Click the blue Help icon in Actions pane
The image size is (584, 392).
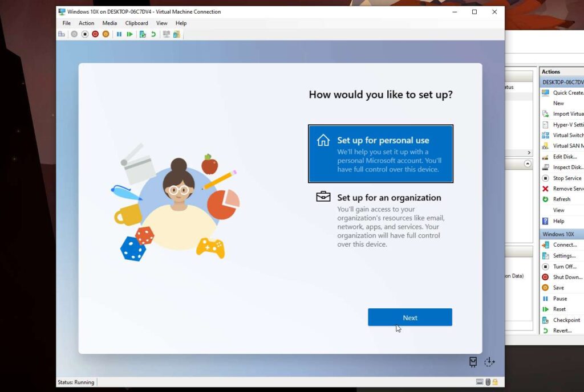545,221
